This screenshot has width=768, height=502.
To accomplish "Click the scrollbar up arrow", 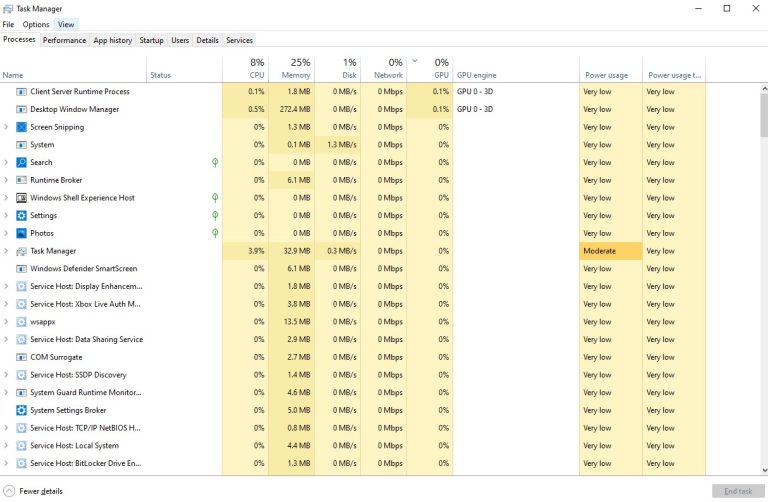I will pos(764,89).
